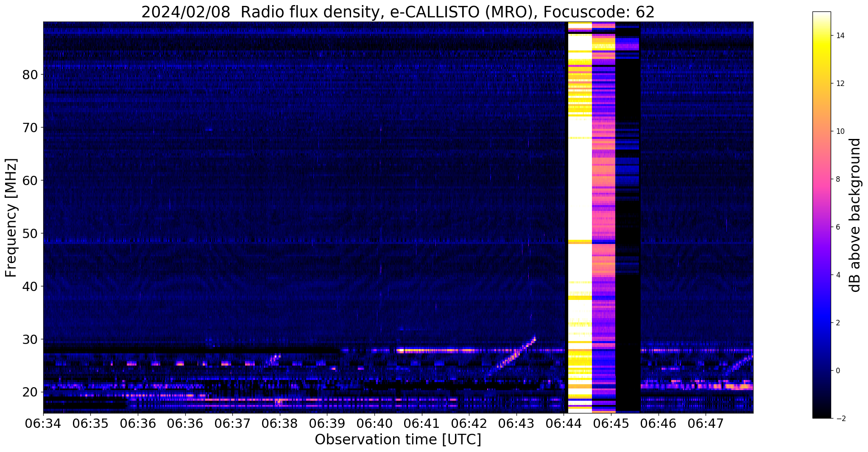This screenshot has width=868, height=452.
Task: Click the bright drifting burst peaking near 30 MHz
Action: 516,352
